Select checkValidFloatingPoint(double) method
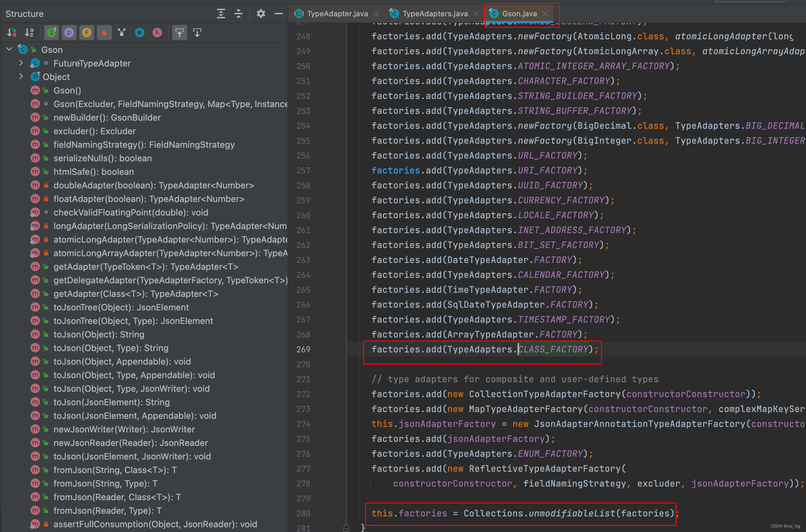Image resolution: width=806 pixels, height=532 pixels. pyautogui.click(x=130, y=212)
